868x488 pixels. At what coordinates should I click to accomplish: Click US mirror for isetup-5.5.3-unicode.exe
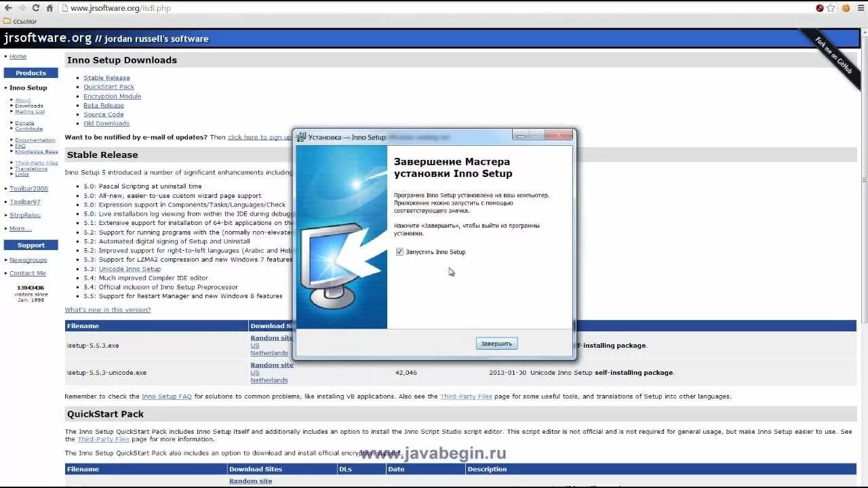pyautogui.click(x=255, y=373)
